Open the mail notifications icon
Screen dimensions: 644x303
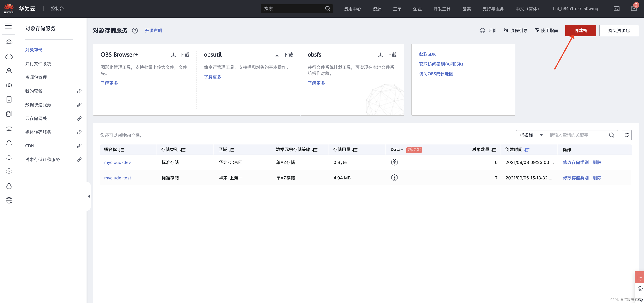634,9
